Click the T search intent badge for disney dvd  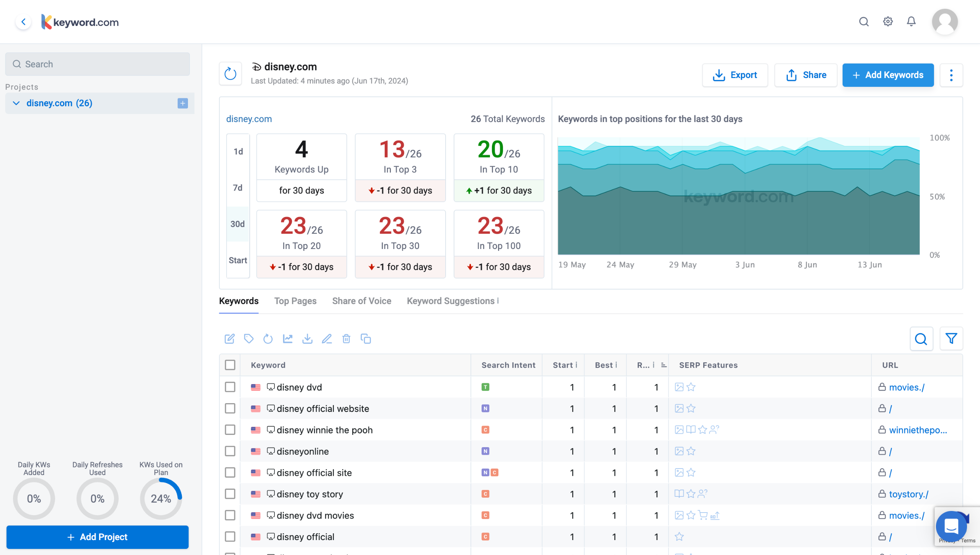[x=485, y=387]
